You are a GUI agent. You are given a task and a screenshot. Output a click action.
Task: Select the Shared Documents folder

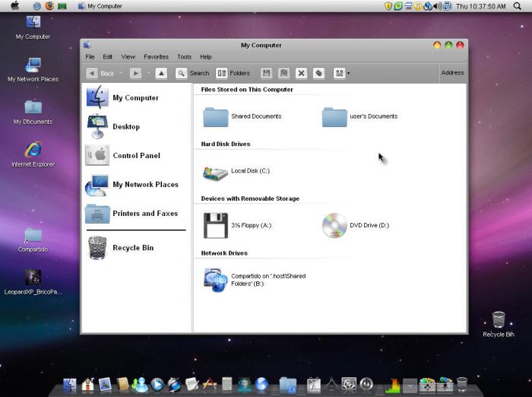tap(242, 116)
